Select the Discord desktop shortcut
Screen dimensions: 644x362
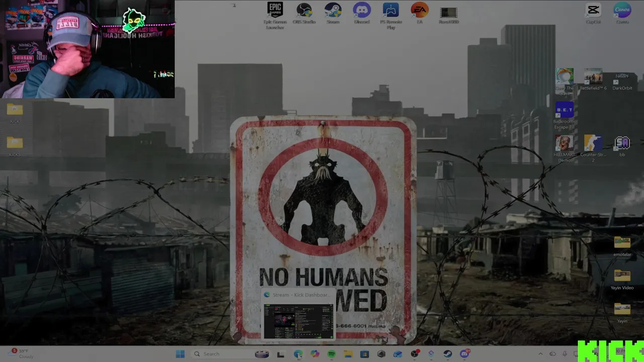pos(362,14)
